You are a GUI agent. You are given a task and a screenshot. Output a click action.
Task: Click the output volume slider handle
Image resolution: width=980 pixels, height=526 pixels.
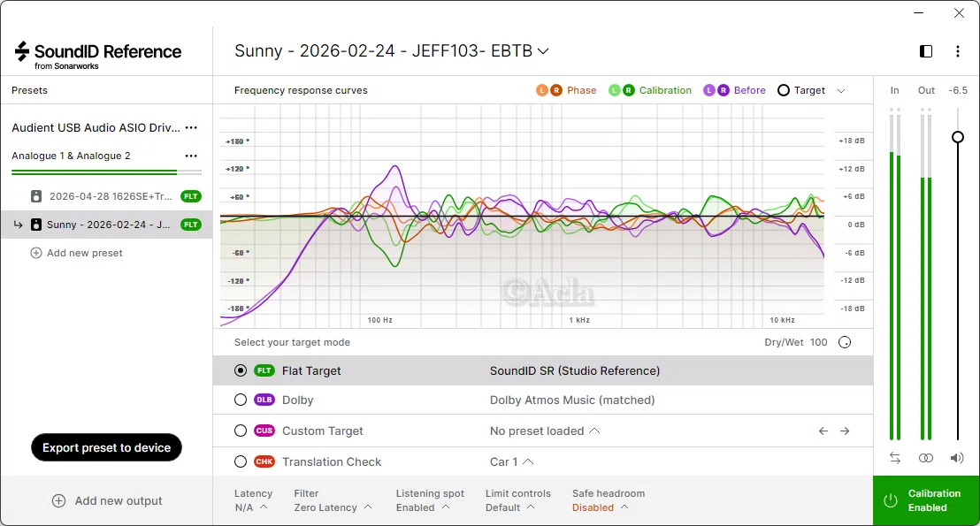(958, 137)
